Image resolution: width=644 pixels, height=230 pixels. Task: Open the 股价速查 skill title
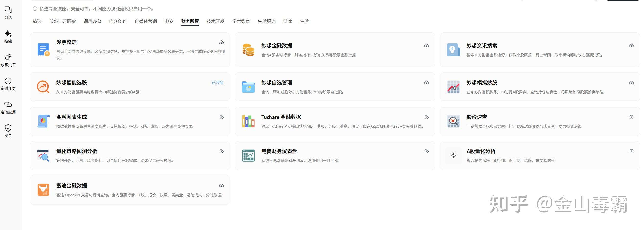click(x=477, y=117)
